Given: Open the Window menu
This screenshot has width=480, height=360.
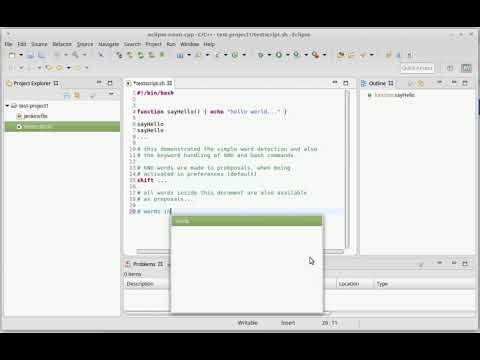Looking at the screenshot, I should click(x=189, y=44).
